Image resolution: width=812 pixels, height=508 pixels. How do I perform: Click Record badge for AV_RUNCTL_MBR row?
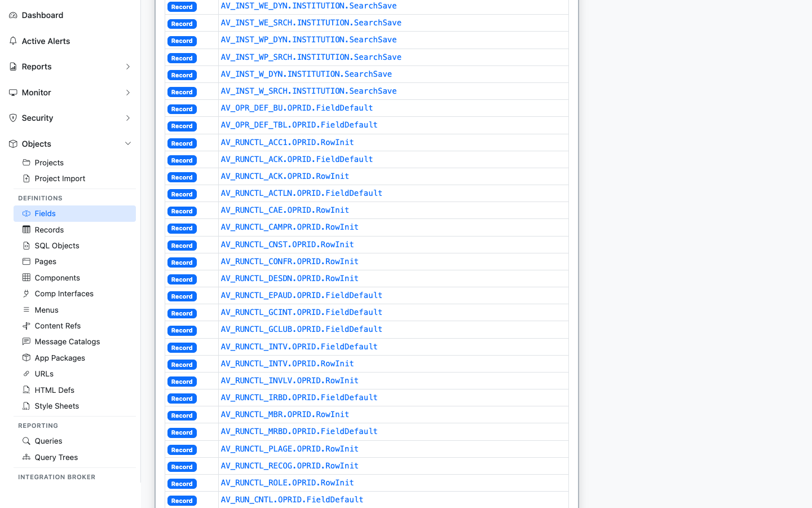(182, 415)
